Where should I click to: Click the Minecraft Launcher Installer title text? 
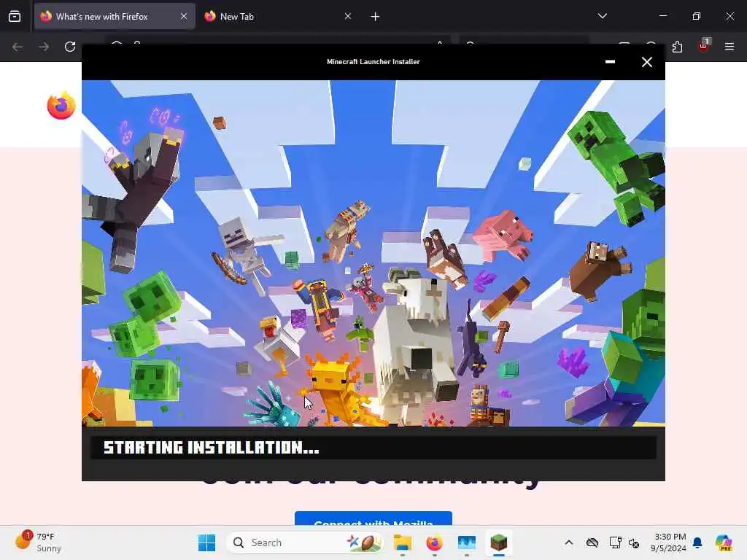[373, 61]
